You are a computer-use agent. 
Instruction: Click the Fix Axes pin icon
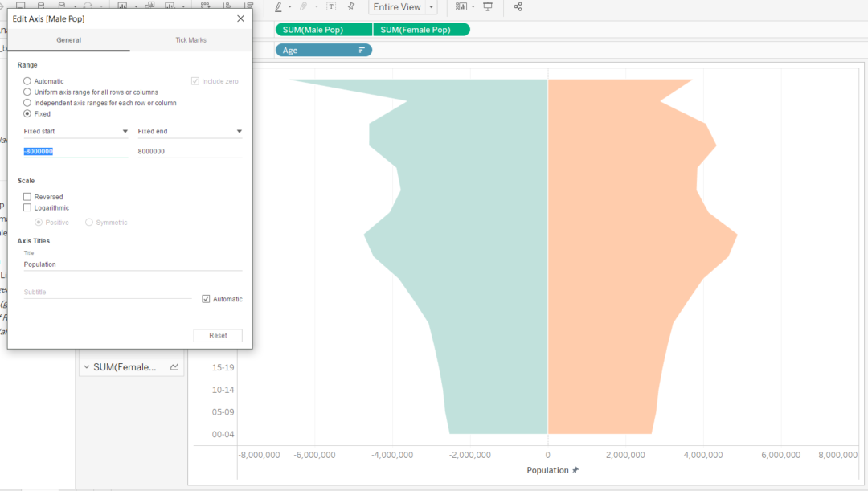(x=350, y=6)
